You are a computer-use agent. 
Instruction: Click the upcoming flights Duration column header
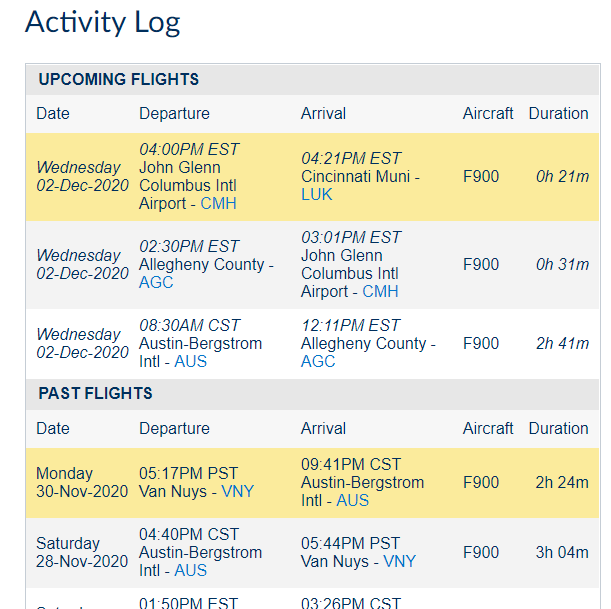558,114
